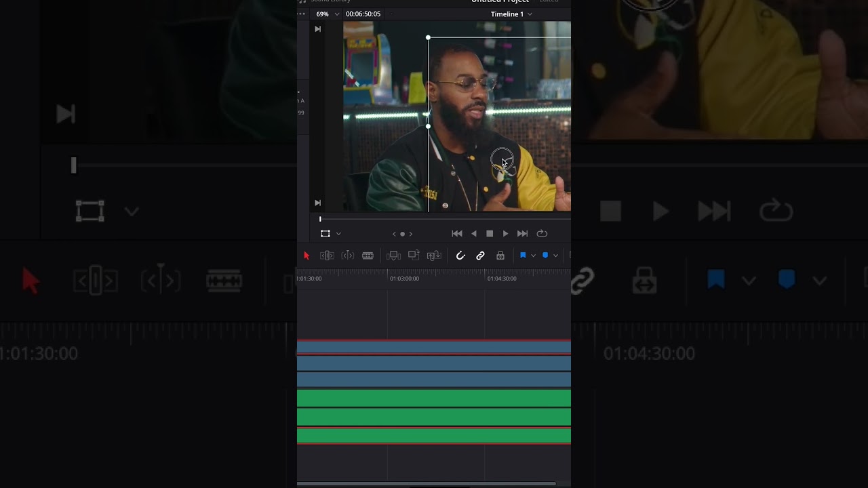Expand the viewer overlay mode dropdown

pos(338,234)
